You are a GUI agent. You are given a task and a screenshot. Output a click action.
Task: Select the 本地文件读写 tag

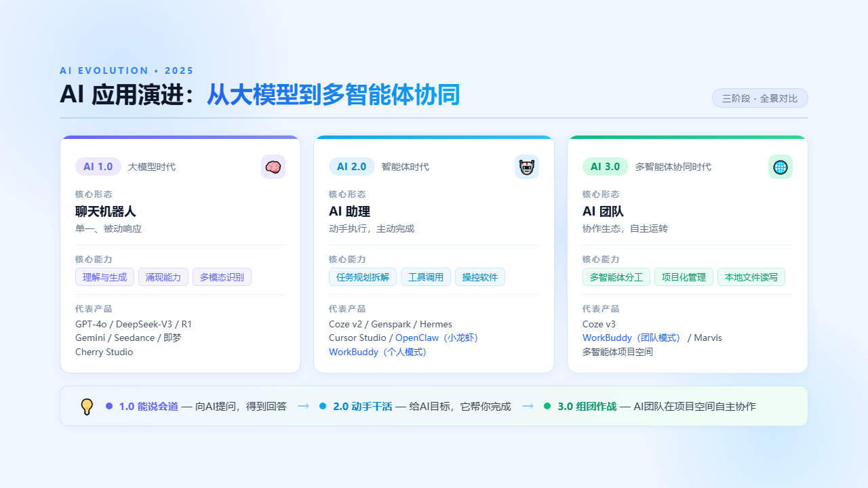pos(751,277)
